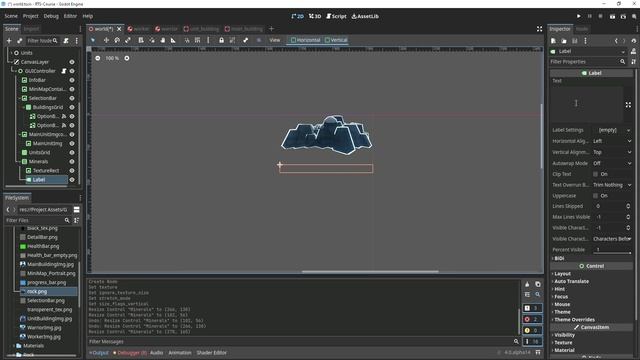Open the Debug menu
This screenshot has width=640, height=360.
[x=51, y=16]
